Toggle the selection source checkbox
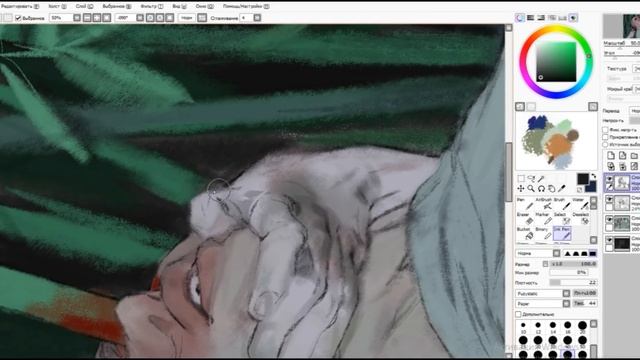The image size is (640, 360). click(x=605, y=144)
